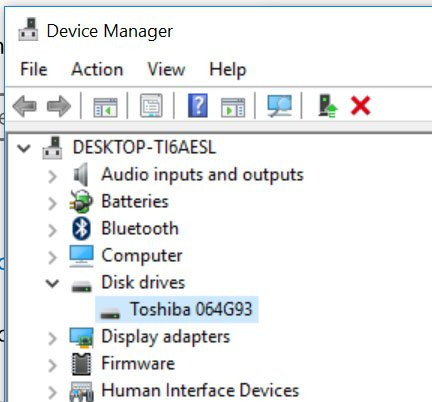
Task: Click the red X Uninstall device icon
Action: (361, 106)
